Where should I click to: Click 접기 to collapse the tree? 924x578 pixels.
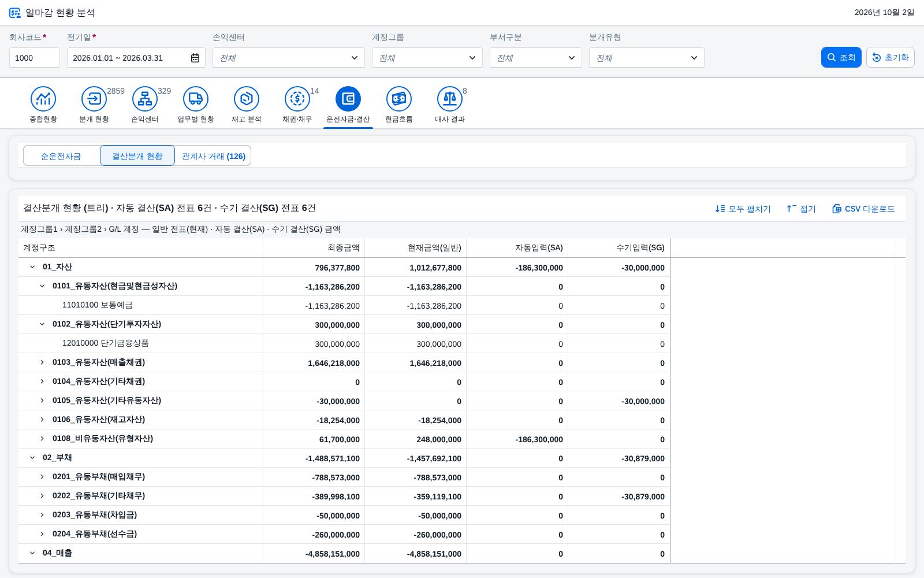(802, 209)
